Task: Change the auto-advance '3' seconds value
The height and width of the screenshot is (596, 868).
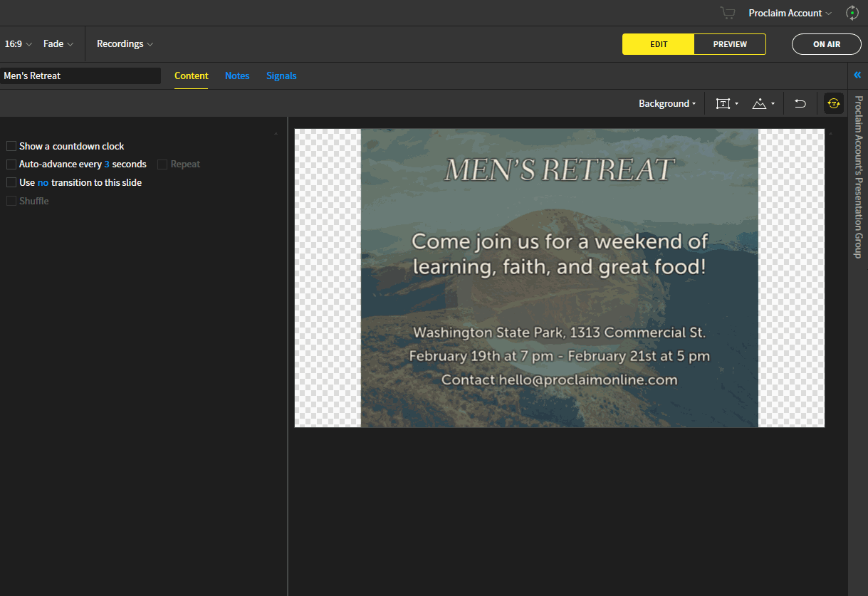Action: [x=107, y=164]
